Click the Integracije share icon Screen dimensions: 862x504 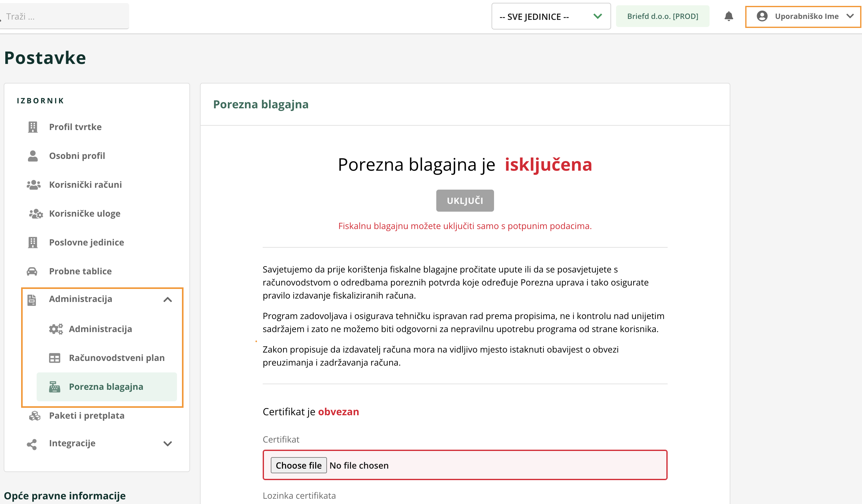(32, 444)
